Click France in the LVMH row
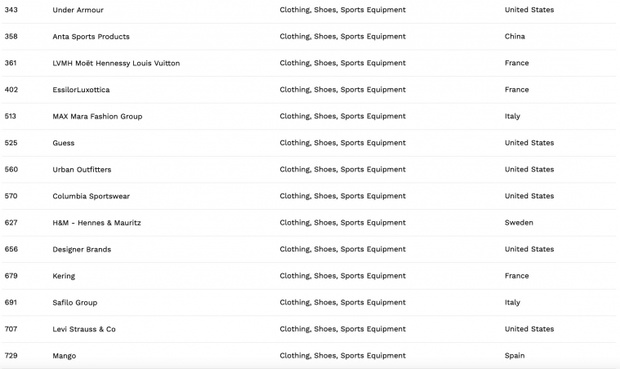This screenshot has width=620, height=369. [x=516, y=62]
